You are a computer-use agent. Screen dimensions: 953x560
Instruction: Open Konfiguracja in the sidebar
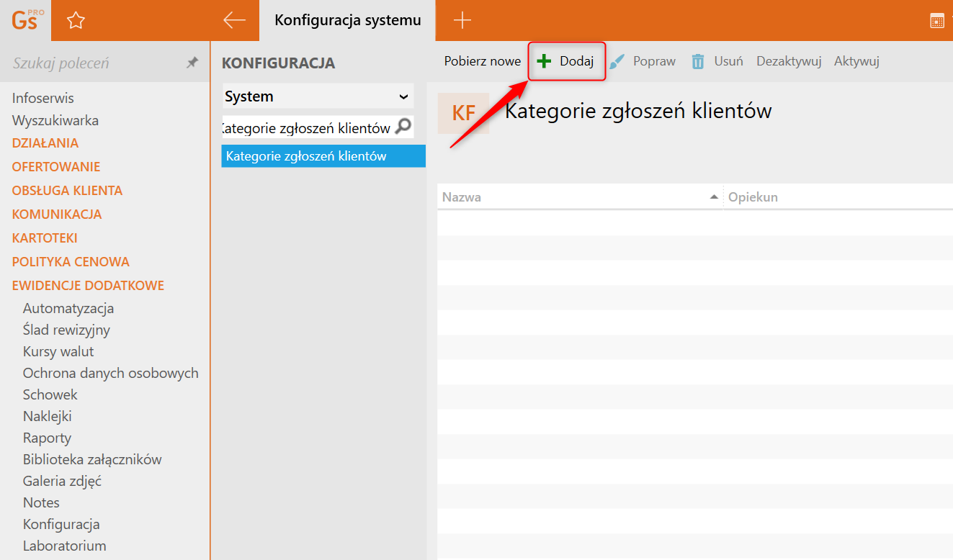tap(61, 524)
